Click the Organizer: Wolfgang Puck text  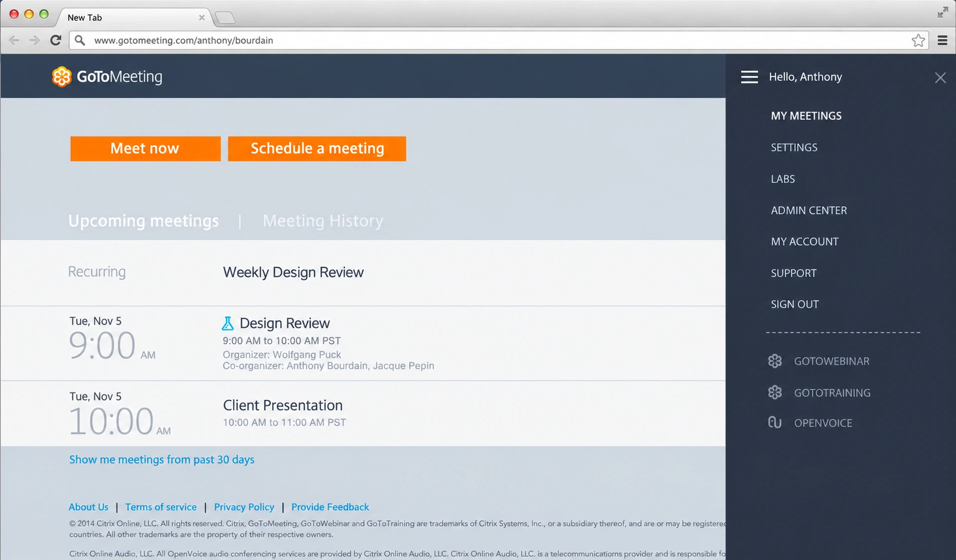282,354
